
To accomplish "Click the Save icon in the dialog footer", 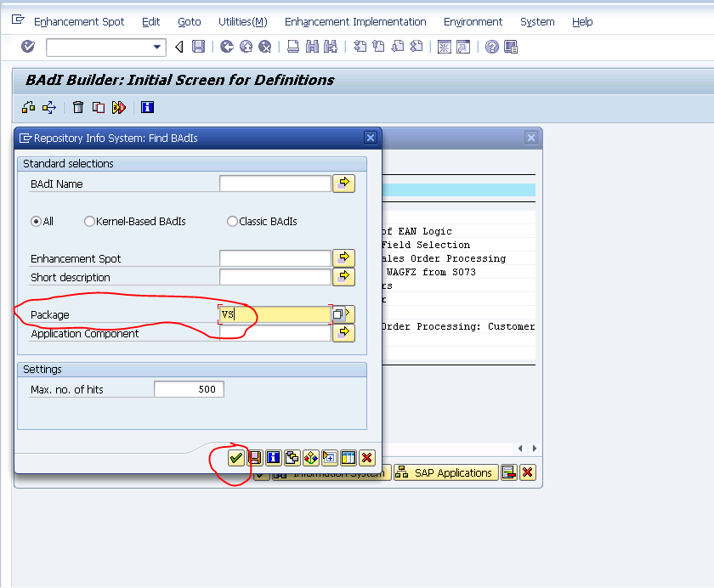I will (x=254, y=457).
